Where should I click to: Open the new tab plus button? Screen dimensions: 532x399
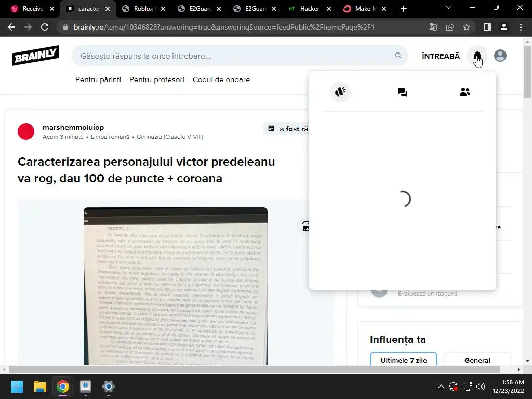[403, 9]
